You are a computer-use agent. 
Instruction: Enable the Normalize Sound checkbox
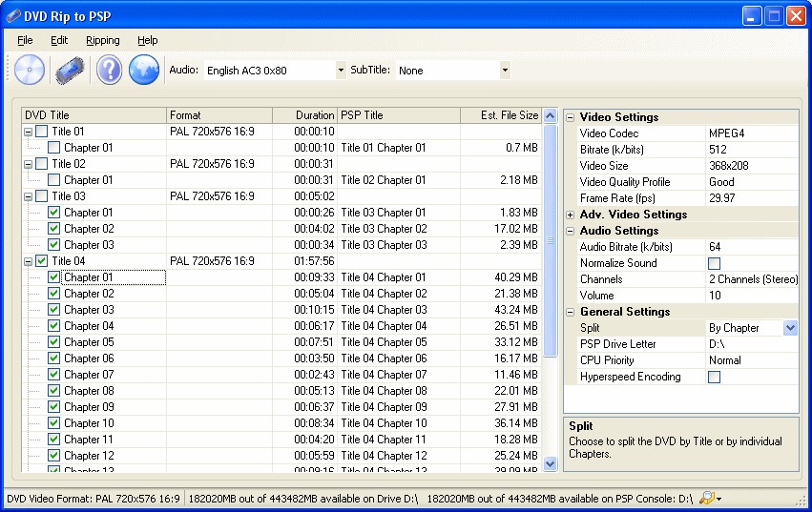tap(714, 263)
